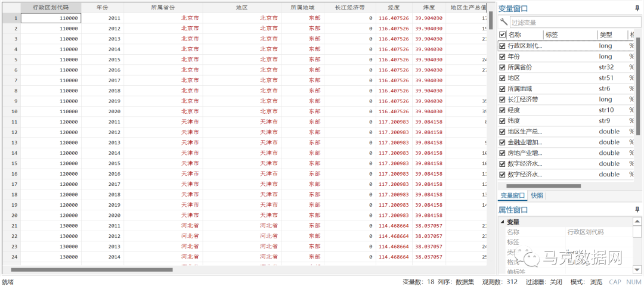This screenshot has width=644, height=286.
Task: Select the 所属地域 column header in data grid
Action: click(303, 7)
